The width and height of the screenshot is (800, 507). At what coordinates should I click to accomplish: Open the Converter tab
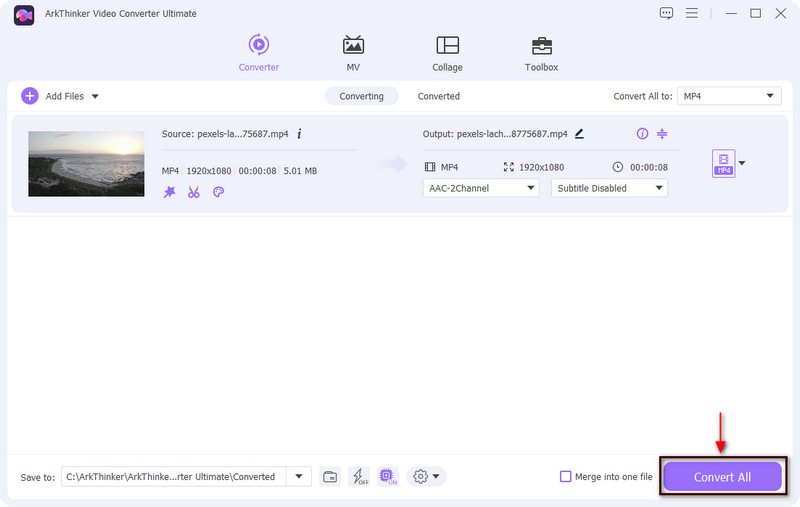click(x=259, y=53)
